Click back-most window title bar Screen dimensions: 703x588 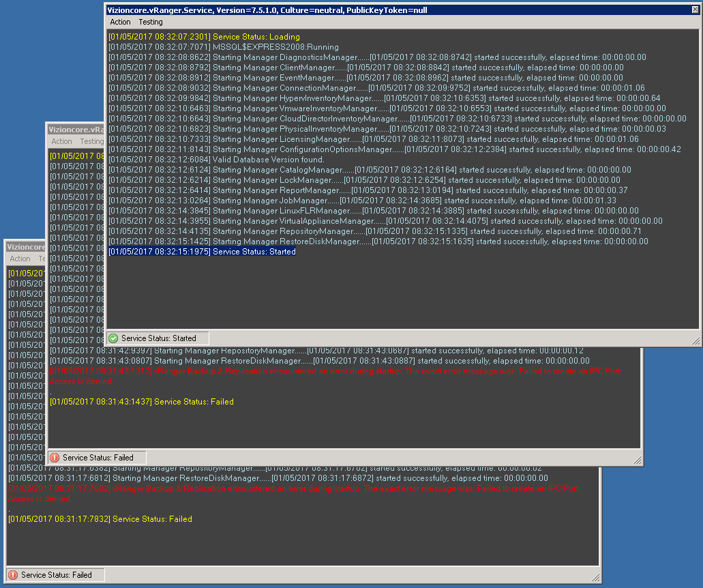(26, 247)
